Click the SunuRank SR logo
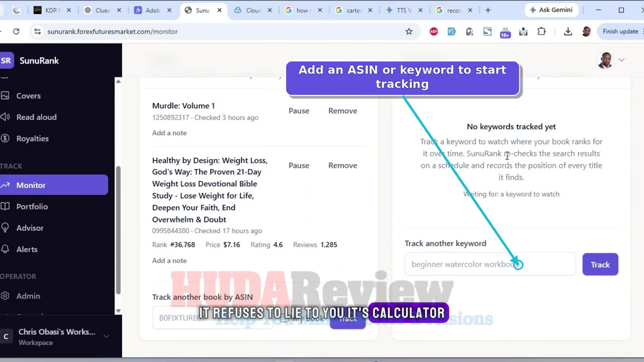This screenshot has height=362, width=644. click(x=6, y=61)
